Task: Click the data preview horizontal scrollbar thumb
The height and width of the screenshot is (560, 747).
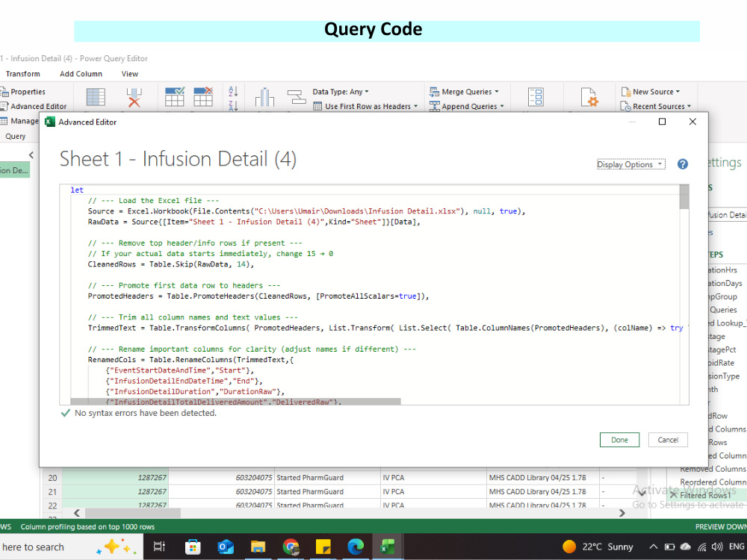Action: click(133, 513)
